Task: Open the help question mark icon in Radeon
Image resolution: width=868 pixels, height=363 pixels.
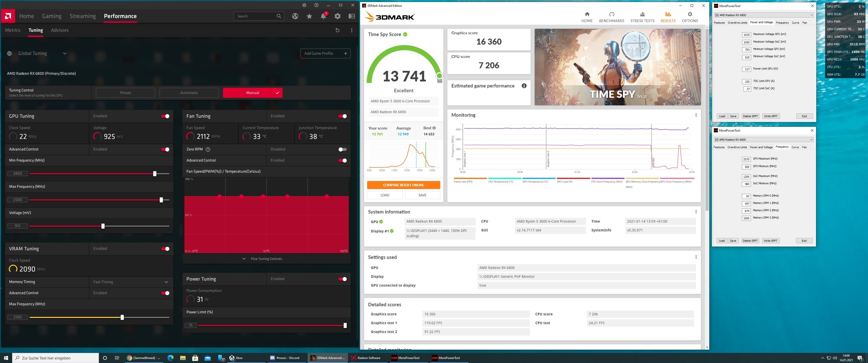Action: pos(316,5)
